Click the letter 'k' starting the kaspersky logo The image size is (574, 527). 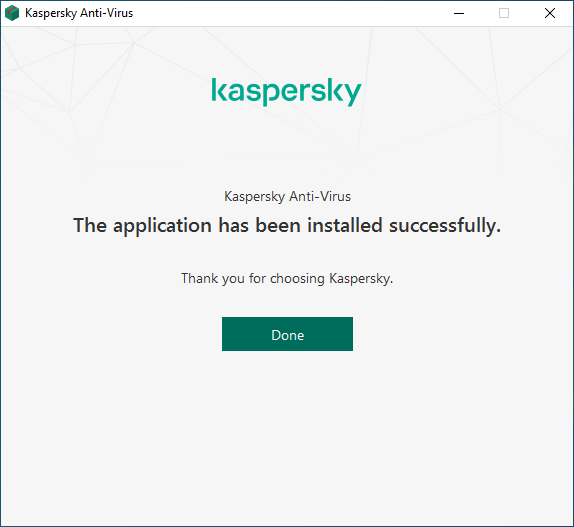(219, 90)
